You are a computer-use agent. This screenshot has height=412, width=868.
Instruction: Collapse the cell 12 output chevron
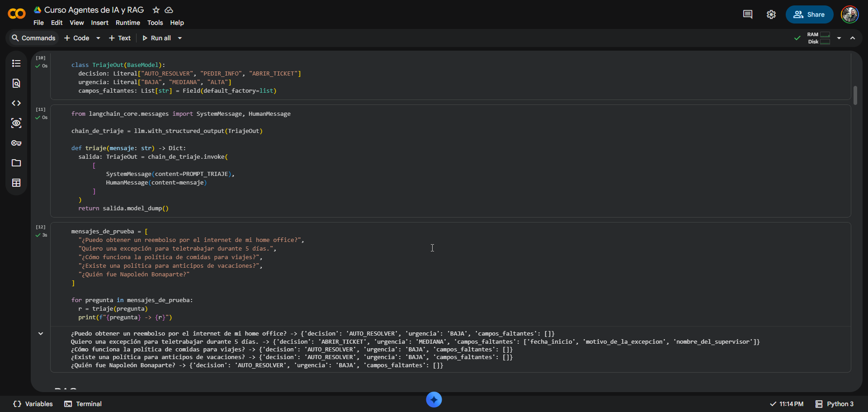click(x=41, y=334)
